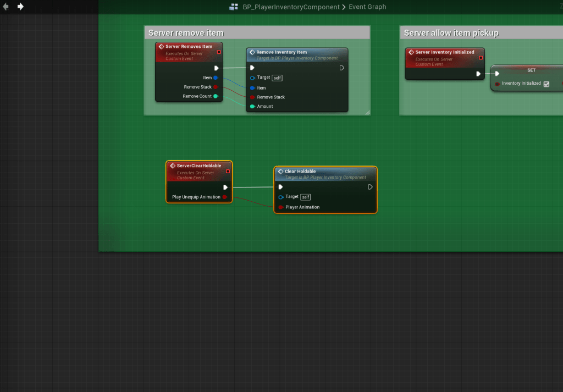The height and width of the screenshot is (392, 563).
Task: Click the self Target field on Clear Holdable
Action: tap(306, 197)
